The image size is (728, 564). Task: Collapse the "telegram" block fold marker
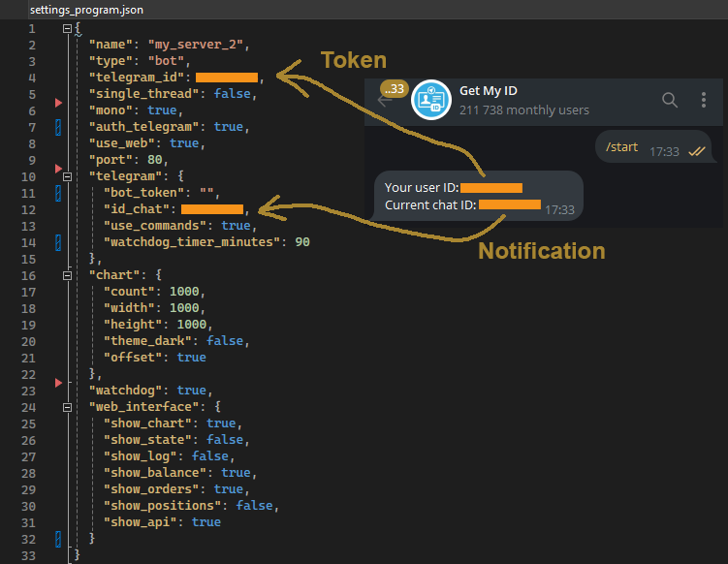(x=67, y=176)
